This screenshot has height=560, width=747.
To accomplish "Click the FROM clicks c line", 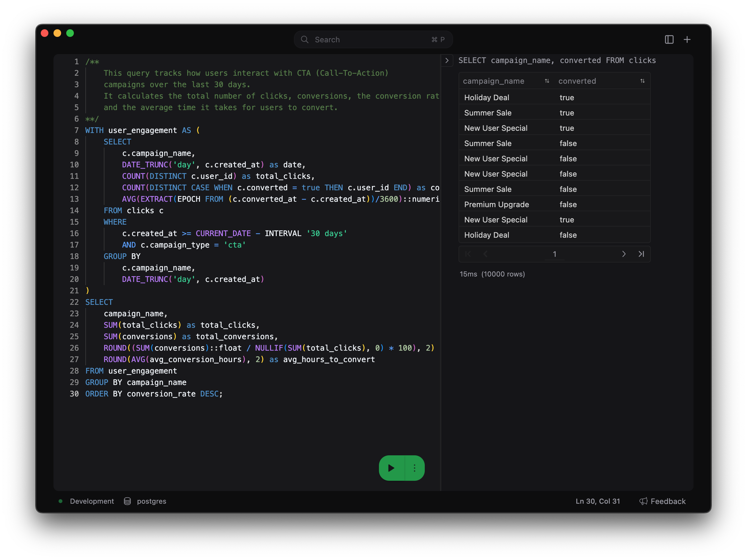I will 133,211.
